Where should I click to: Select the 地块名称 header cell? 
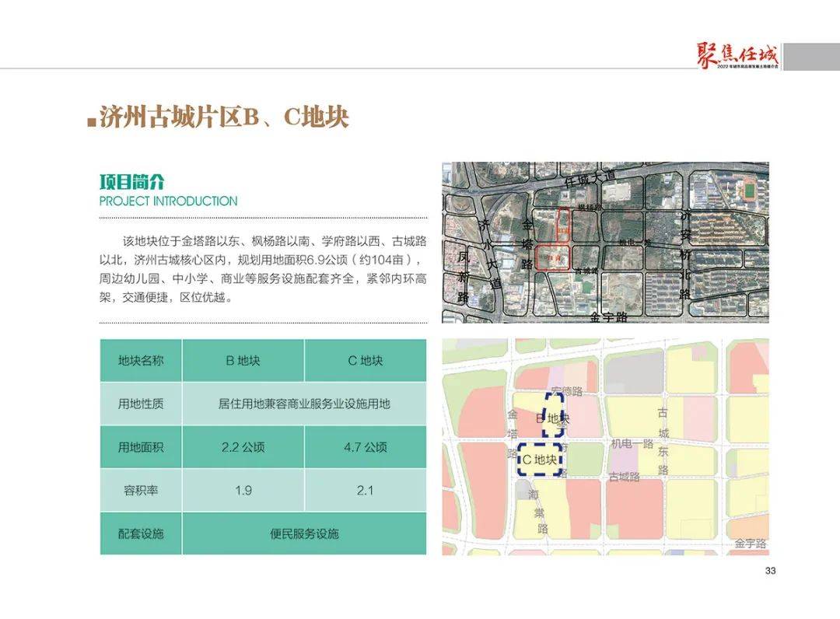[141, 360]
